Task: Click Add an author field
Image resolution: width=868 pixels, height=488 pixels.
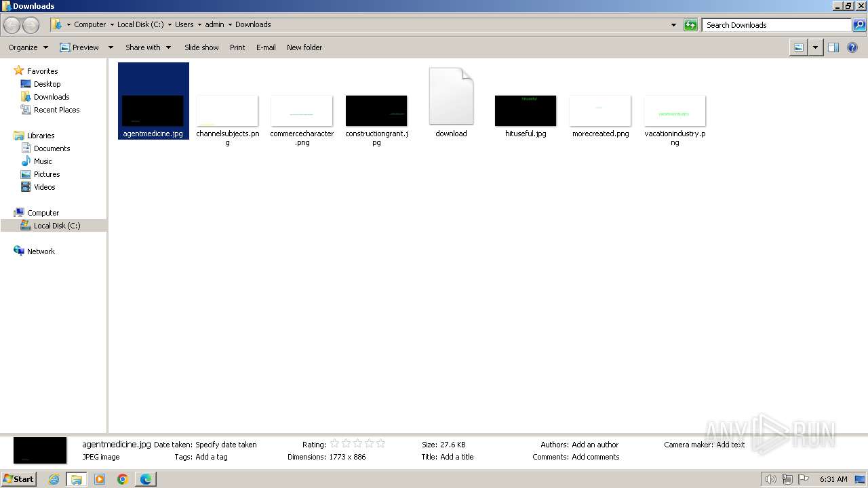Action: 595,445
